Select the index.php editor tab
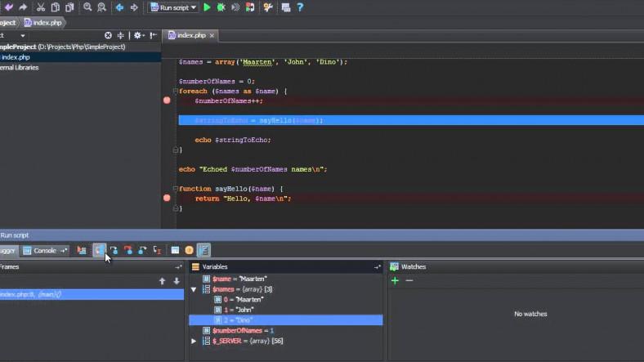The height and width of the screenshot is (362, 644). pos(190,36)
